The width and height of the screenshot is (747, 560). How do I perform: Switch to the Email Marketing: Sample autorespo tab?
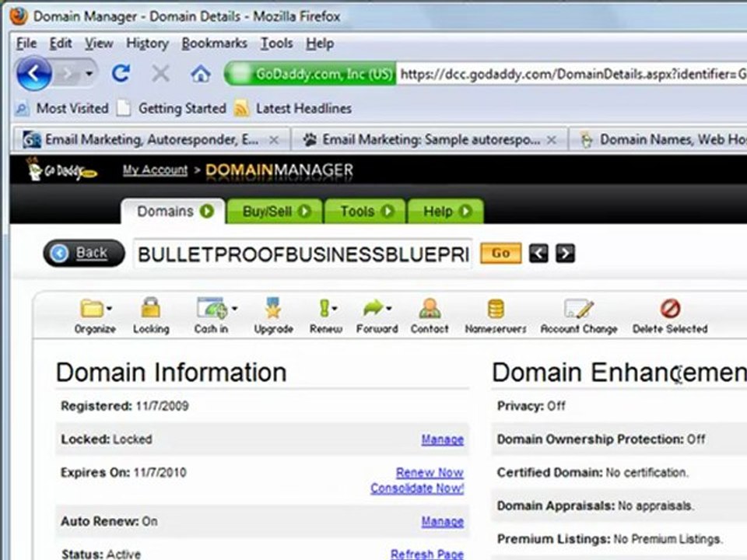click(429, 139)
